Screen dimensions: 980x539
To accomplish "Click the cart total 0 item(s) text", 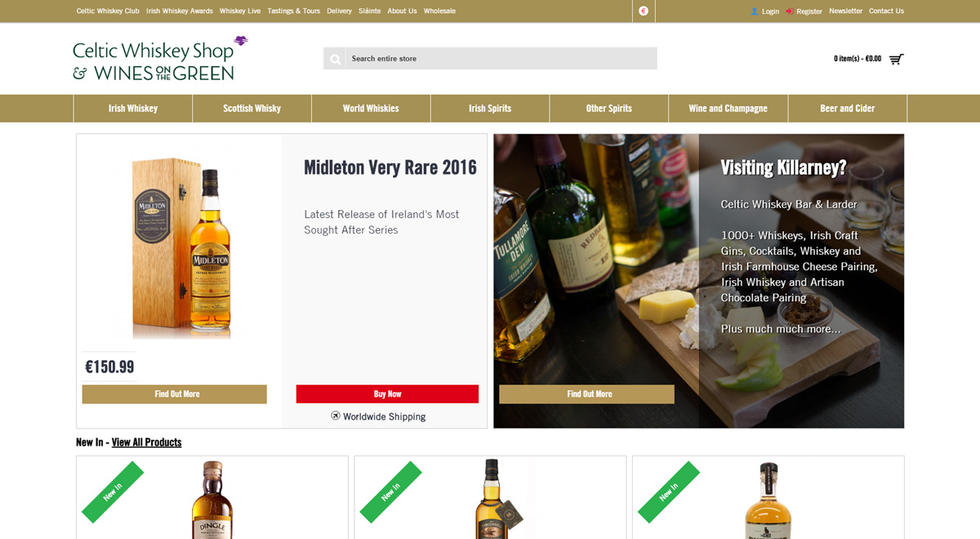I will pos(857,59).
